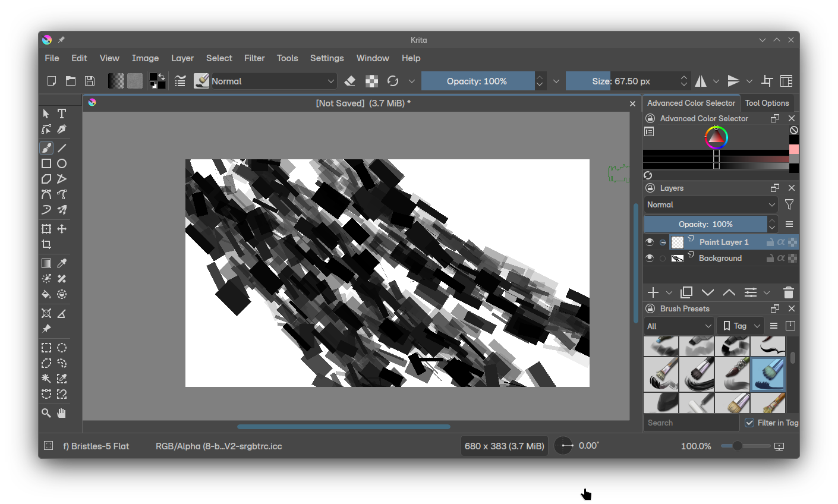Viewport: 838px width, 504px height.
Task: Toggle eraser mode in toolbar
Action: (x=350, y=81)
